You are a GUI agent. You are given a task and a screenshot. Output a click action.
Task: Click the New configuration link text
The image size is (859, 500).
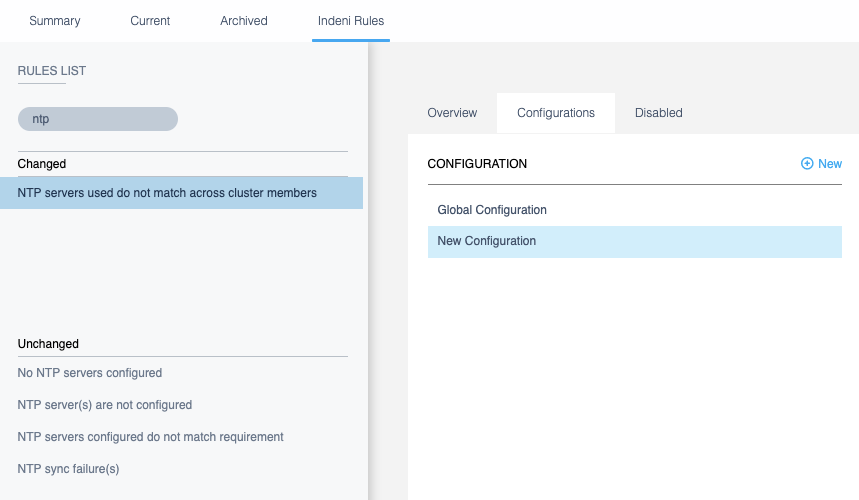pyautogui.click(x=830, y=164)
